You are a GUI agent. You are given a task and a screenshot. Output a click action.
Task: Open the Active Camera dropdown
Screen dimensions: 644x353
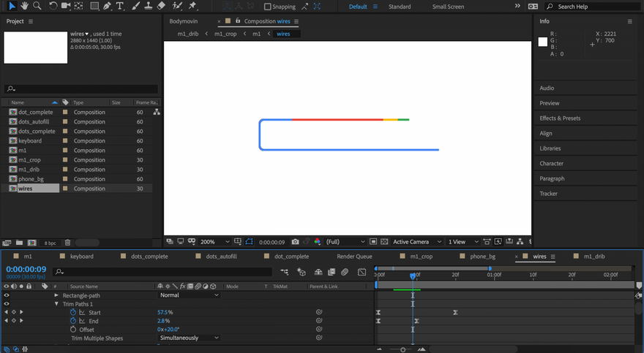tap(417, 242)
